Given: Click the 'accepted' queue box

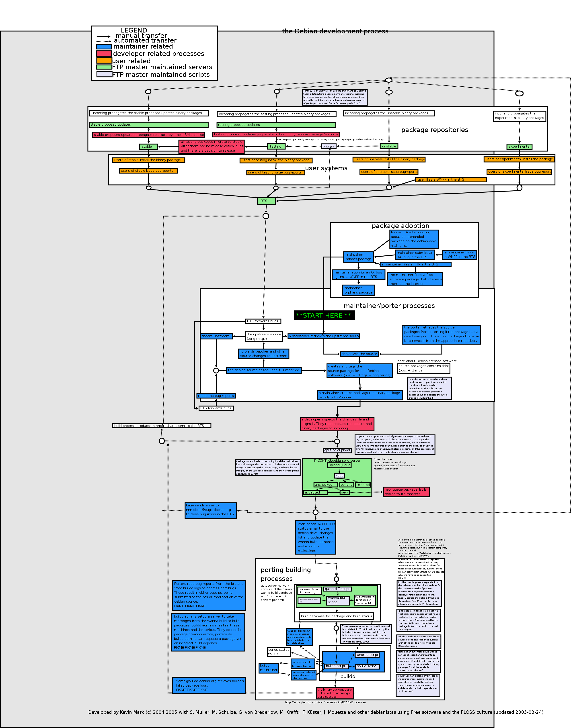Looking at the screenshot, I should [315, 492].
